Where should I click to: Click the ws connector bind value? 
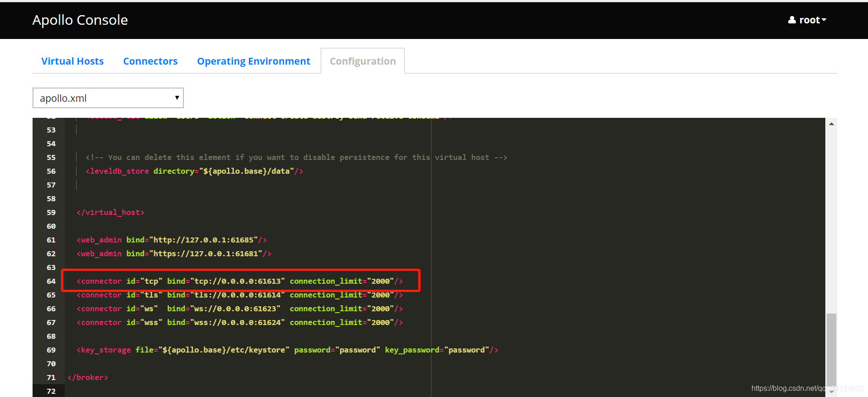[235, 309]
